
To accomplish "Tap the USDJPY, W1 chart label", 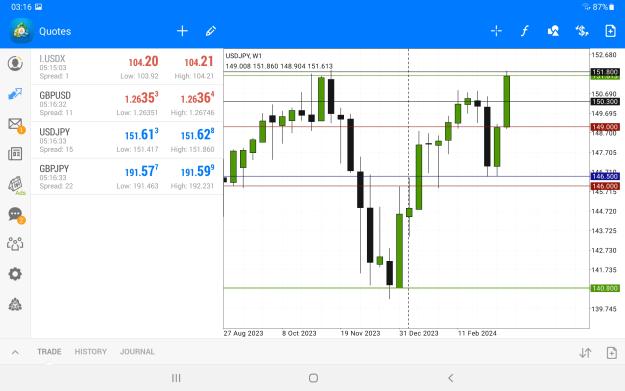I will coord(244,56).
